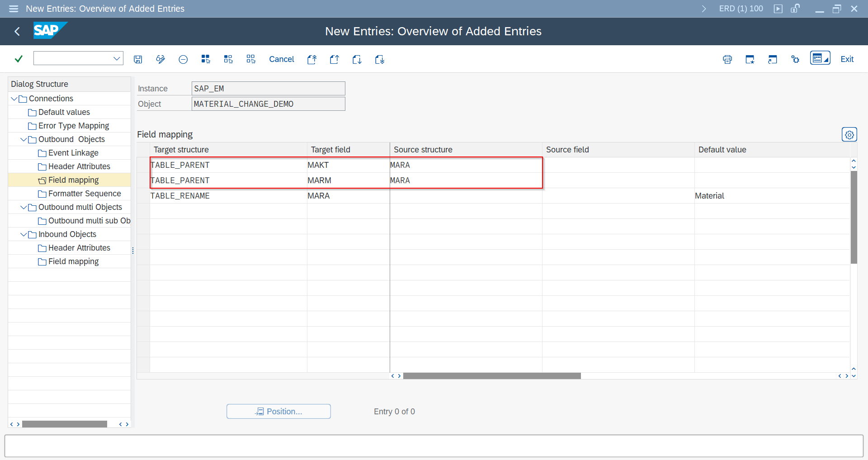Screen dimensions: 868x460
Task: Select the row selector for TABLE_RENAME row
Action: [x=143, y=196]
